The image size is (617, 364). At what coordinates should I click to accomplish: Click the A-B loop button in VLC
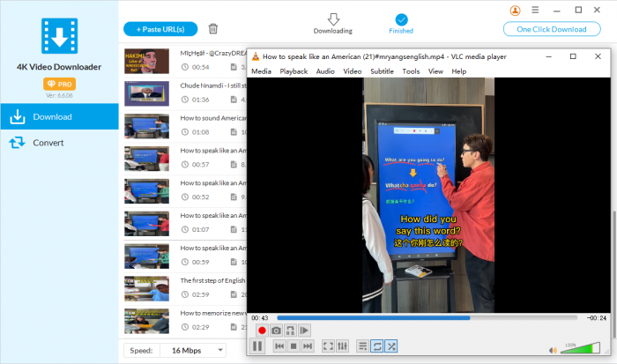tap(290, 331)
